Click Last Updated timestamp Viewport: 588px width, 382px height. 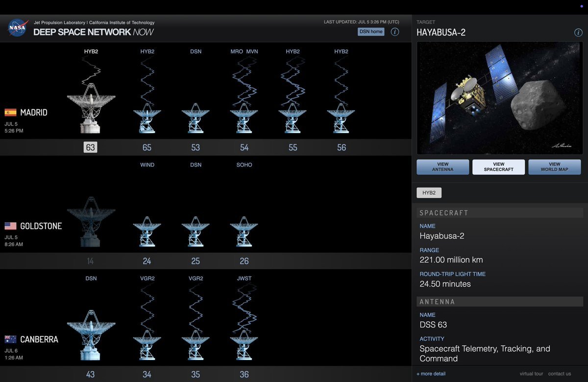[x=362, y=22]
